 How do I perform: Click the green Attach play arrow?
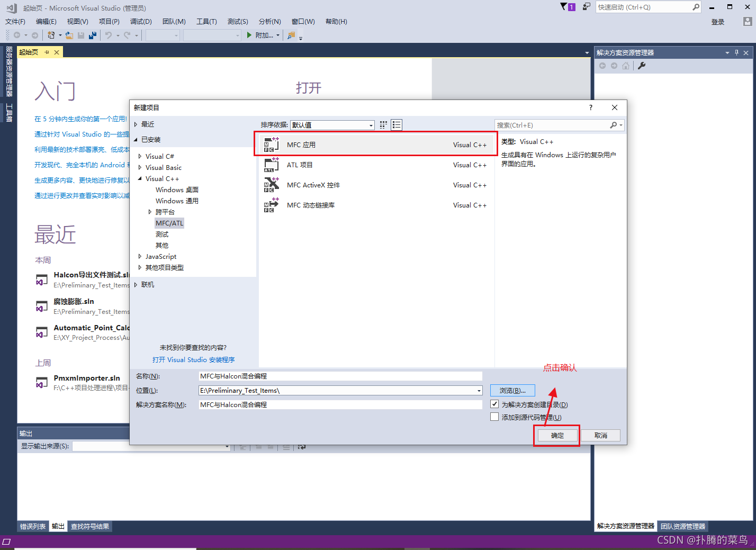coord(249,35)
